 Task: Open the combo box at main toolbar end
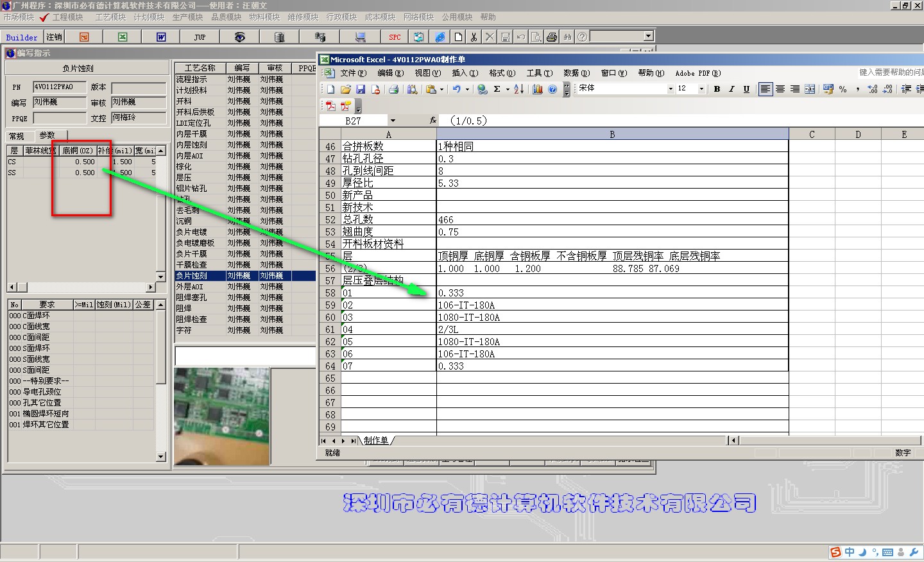point(649,37)
